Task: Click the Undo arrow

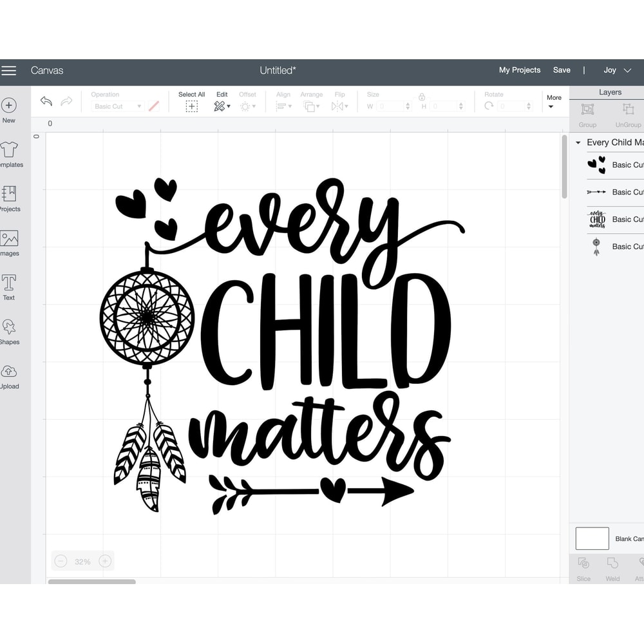Action: coord(46,101)
